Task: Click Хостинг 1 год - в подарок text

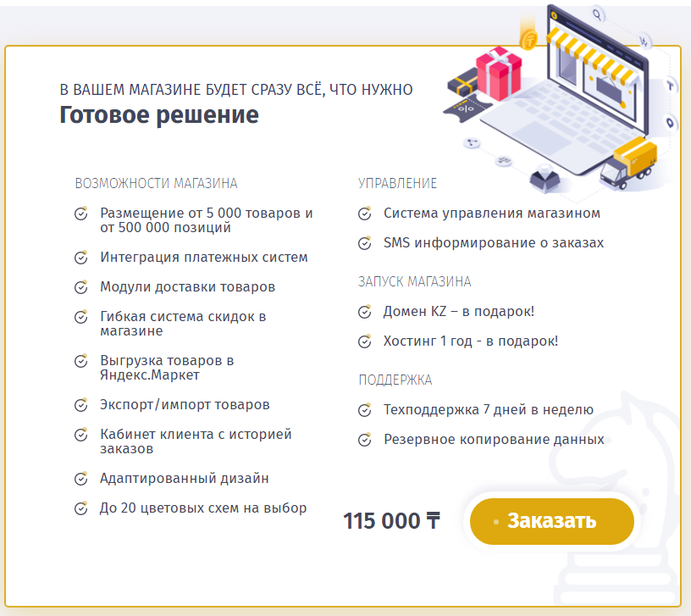Action: (471, 341)
